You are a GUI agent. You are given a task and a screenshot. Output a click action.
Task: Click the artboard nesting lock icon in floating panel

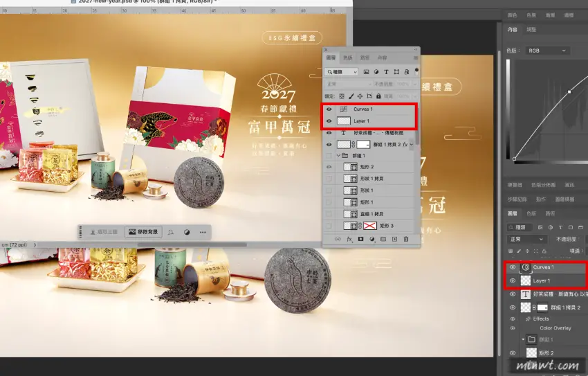pyautogui.click(x=369, y=96)
